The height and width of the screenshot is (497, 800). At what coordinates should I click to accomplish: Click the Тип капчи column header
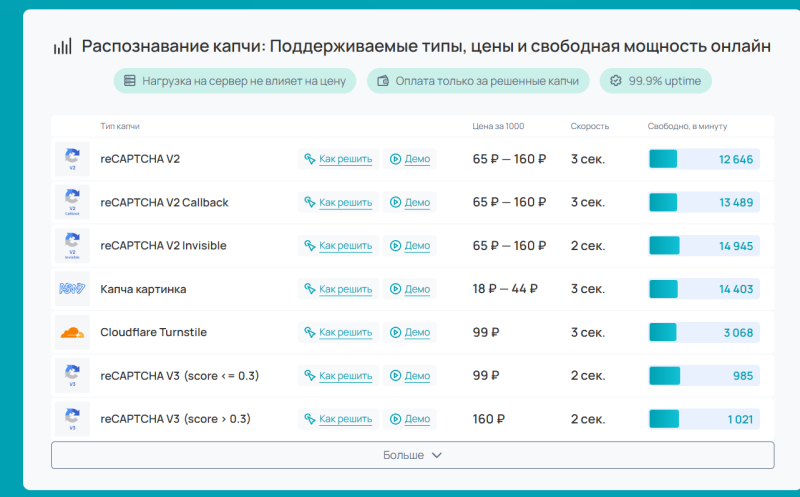(x=120, y=126)
